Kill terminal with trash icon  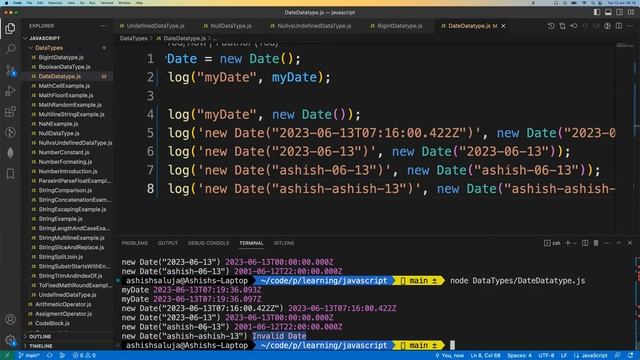tap(596, 243)
